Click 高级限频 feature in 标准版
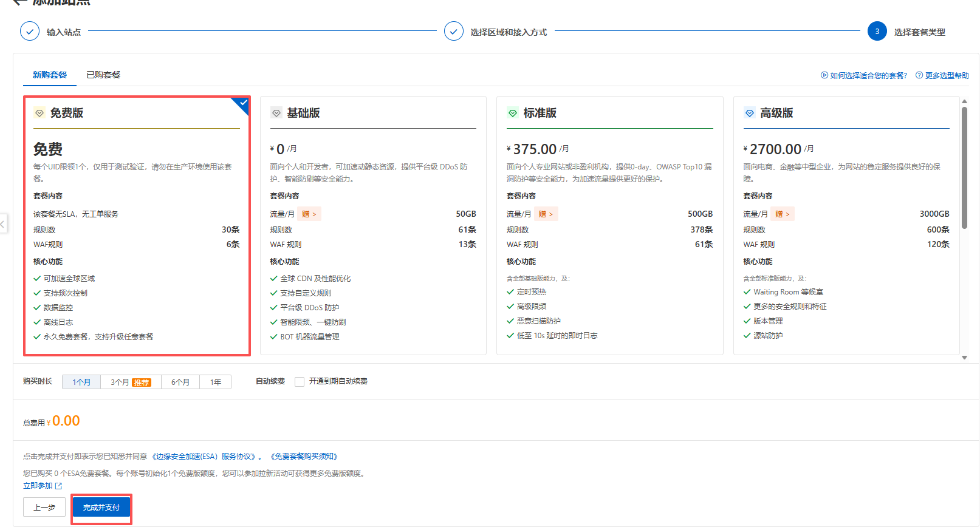This screenshot has height=527, width=980. (x=532, y=307)
